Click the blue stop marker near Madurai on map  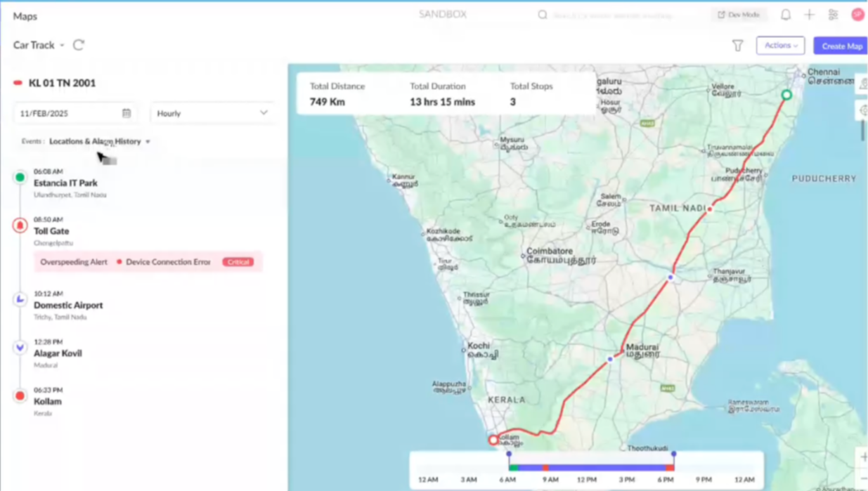coord(610,359)
